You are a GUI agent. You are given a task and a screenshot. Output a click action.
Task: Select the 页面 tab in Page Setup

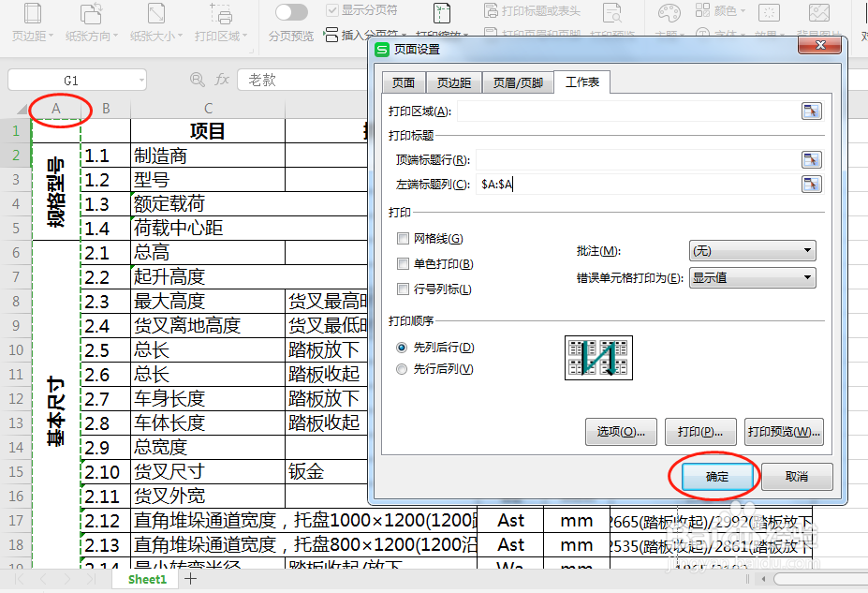[x=403, y=82]
